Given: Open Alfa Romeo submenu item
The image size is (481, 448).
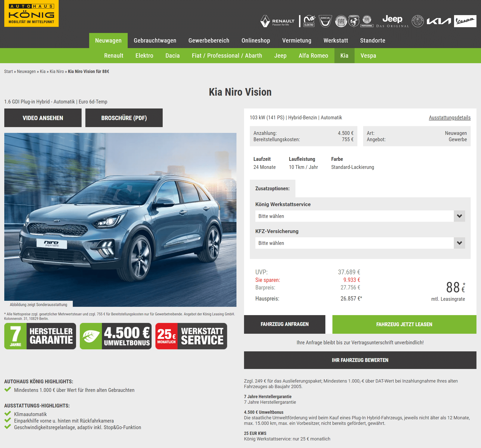Looking at the screenshot, I should 313,56.
